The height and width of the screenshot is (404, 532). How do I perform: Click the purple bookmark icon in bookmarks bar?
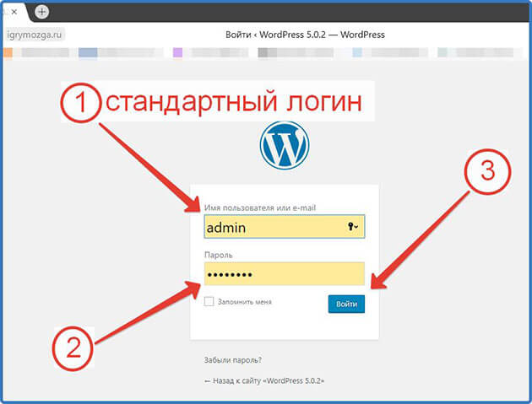(x=178, y=52)
